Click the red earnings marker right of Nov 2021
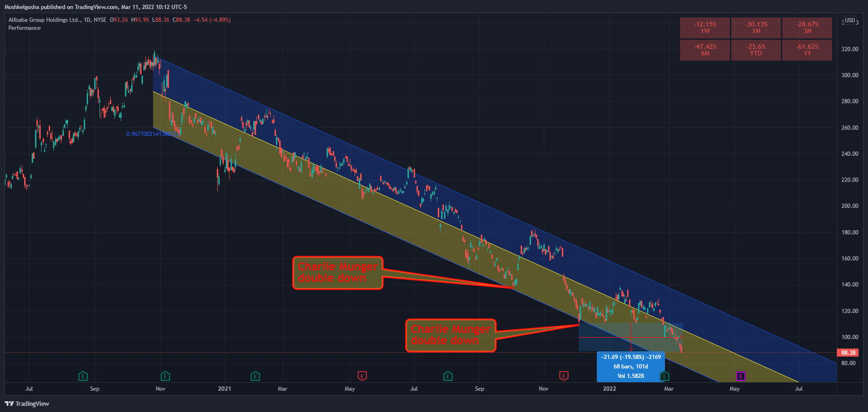 coord(564,376)
